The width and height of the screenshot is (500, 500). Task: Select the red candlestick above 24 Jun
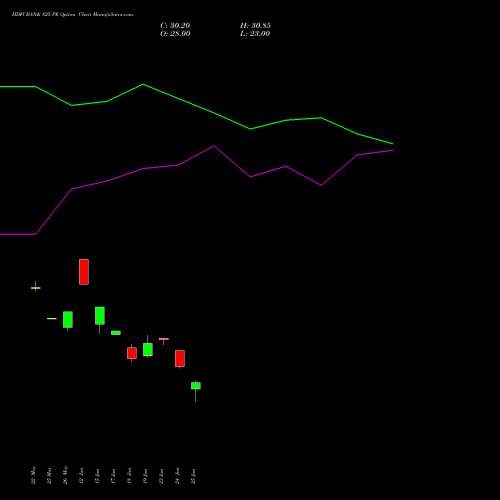(x=180, y=359)
